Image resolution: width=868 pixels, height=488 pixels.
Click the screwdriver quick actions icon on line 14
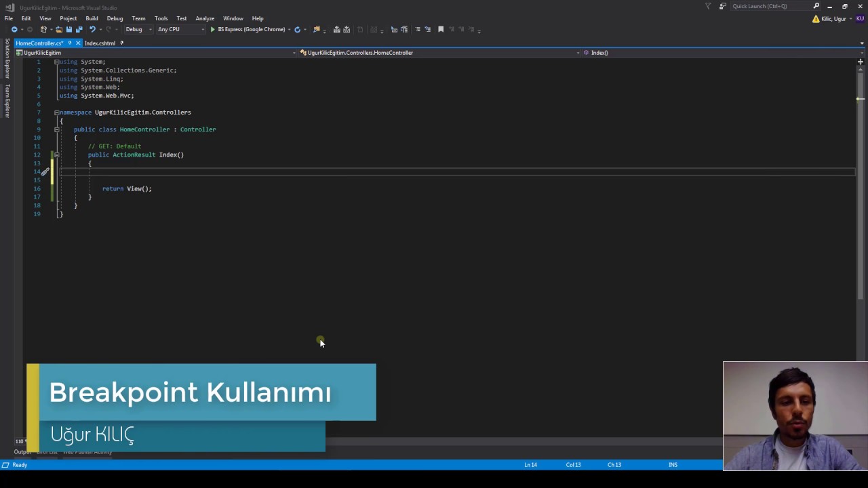(45, 171)
